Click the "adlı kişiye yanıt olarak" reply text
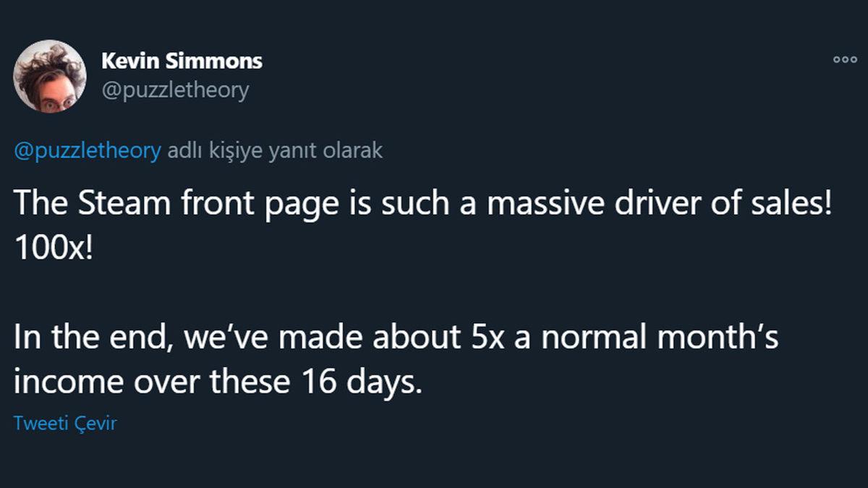The width and height of the screenshot is (868, 488). coord(275,150)
